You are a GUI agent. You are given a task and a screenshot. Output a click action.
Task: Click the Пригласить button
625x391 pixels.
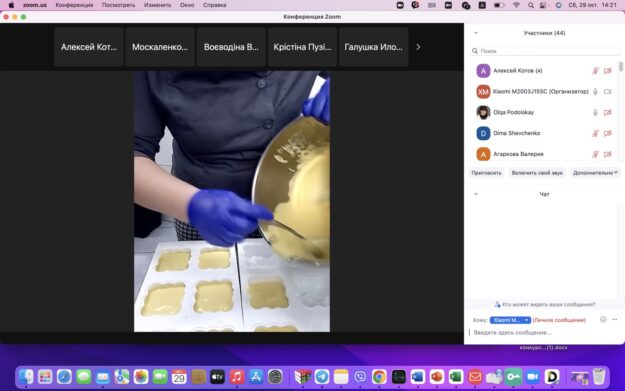[x=486, y=173]
